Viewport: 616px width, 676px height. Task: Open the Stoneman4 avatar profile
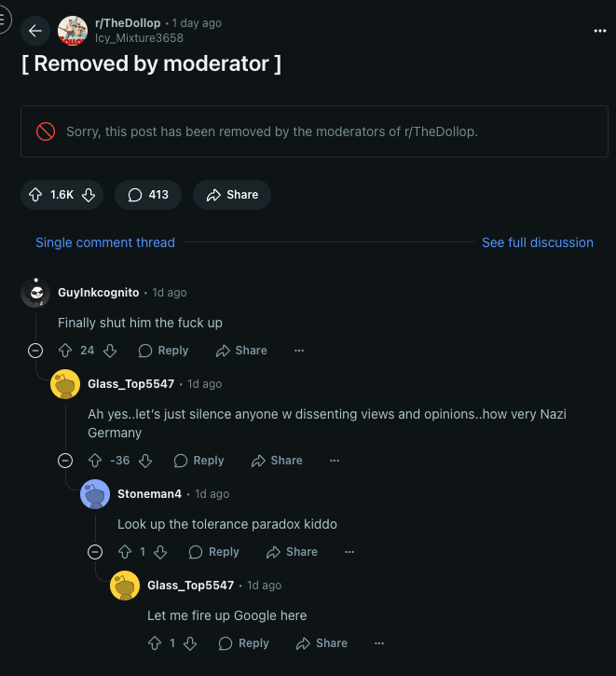pos(95,494)
